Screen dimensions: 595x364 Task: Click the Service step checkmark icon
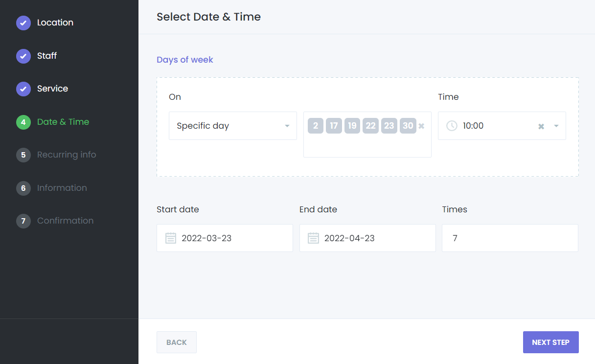pos(23,89)
